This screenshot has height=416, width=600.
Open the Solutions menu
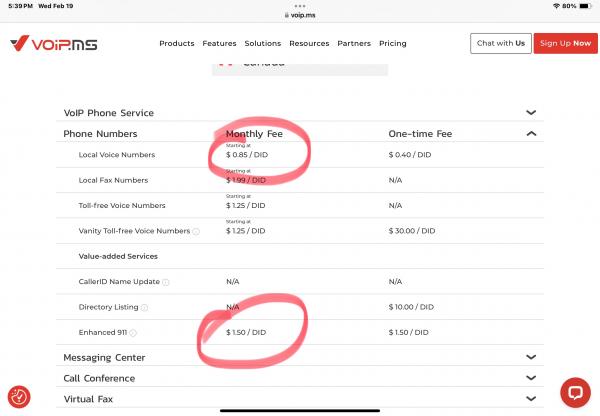pyautogui.click(x=262, y=44)
